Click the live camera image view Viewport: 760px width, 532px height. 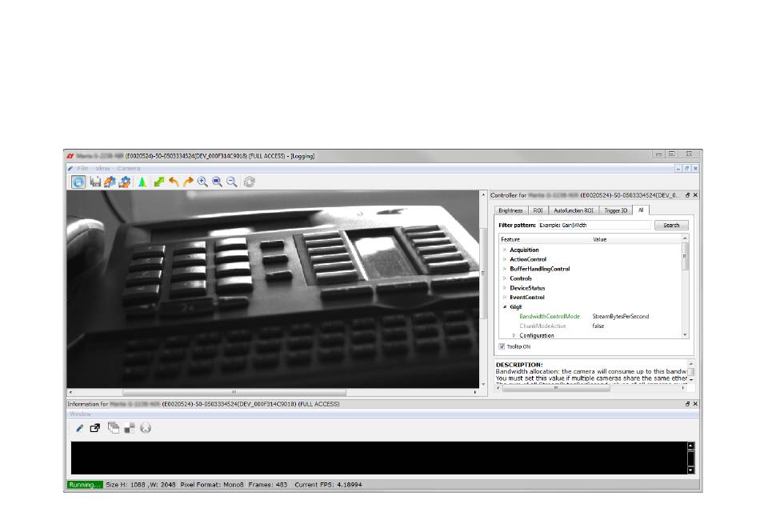tap(273, 290)
